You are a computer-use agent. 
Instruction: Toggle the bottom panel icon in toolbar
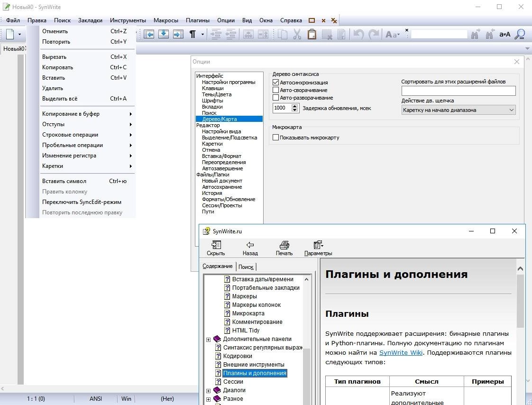(164, 34)
